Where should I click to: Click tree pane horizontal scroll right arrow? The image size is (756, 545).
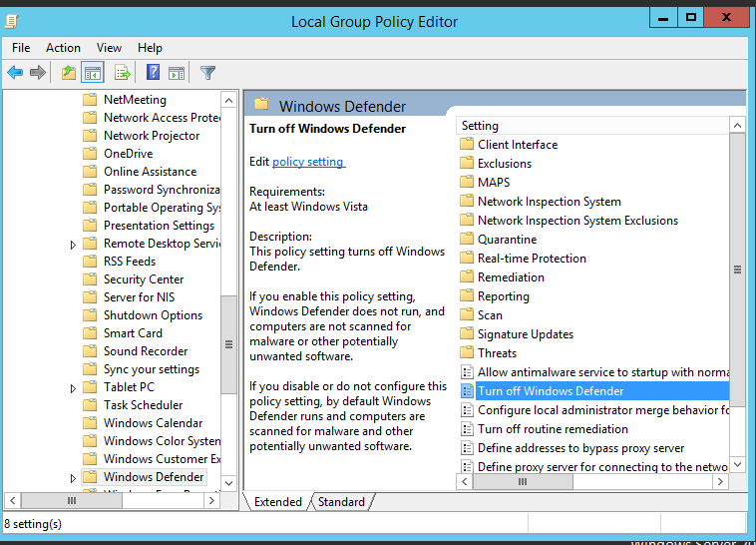[211, 501]
